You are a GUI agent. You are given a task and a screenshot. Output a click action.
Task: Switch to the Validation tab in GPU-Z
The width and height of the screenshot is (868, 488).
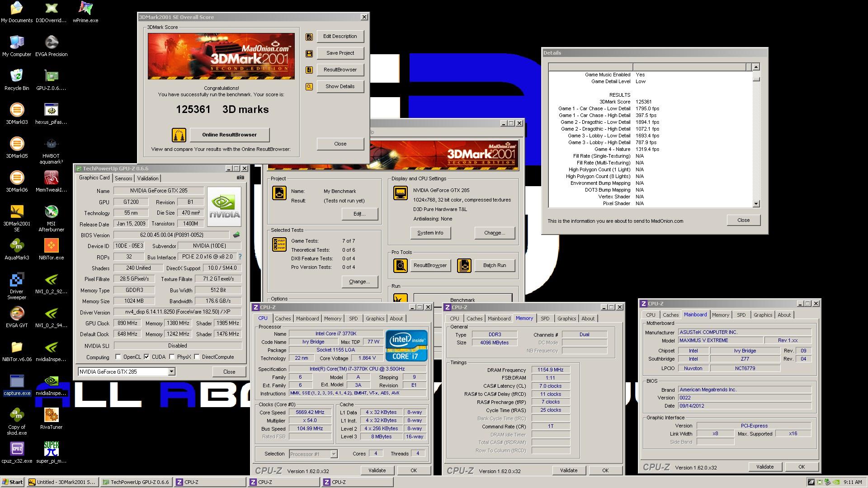click(148, 178)
